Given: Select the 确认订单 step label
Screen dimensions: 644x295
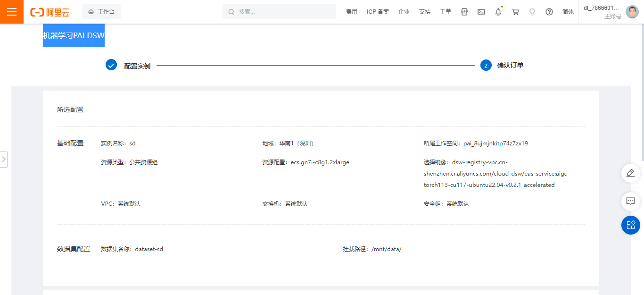Looking at the screenshot, I should (510, 66).
